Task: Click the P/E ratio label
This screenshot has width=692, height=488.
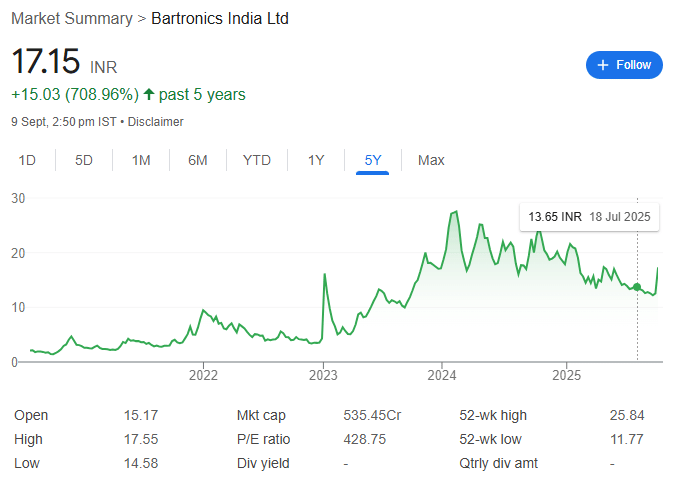Action: pyautogui.click(x=263, y=439)
